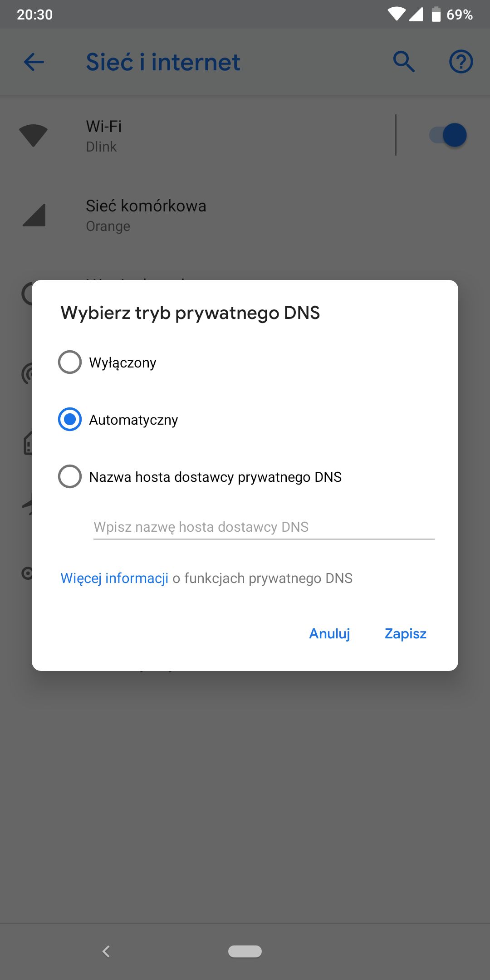Open the Więcej informacji link
Image resolution: width=490 pixels, height=980 pixels.
(114, 578)
